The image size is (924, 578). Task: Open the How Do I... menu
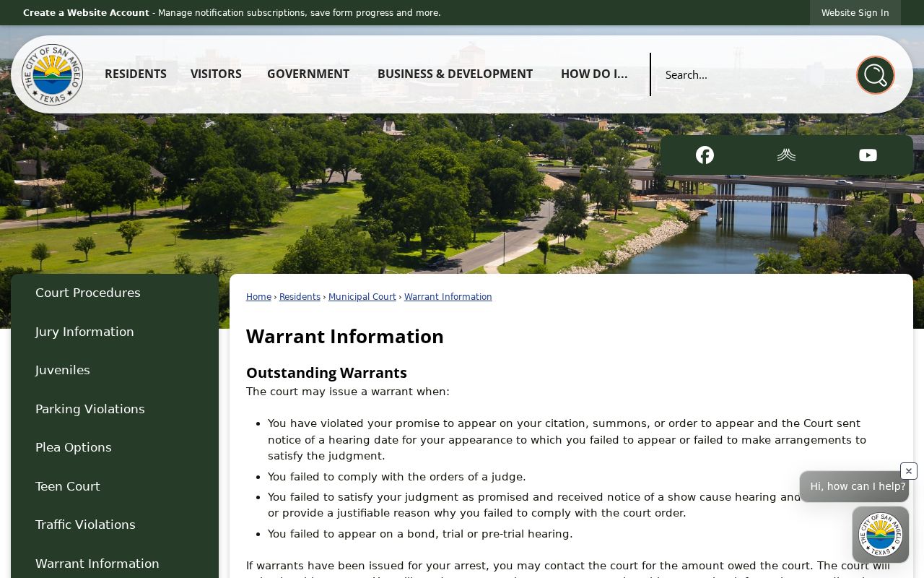click(594, 74)
